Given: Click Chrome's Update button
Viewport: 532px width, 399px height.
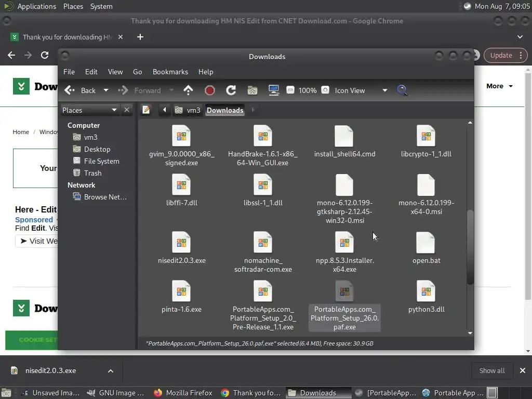Looking at the screenshot, I should point(506,55).
